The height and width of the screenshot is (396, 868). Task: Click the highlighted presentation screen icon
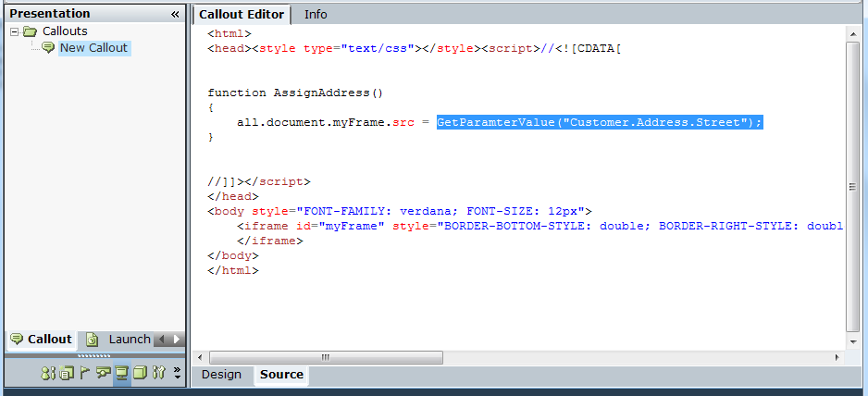click(121, 374)
